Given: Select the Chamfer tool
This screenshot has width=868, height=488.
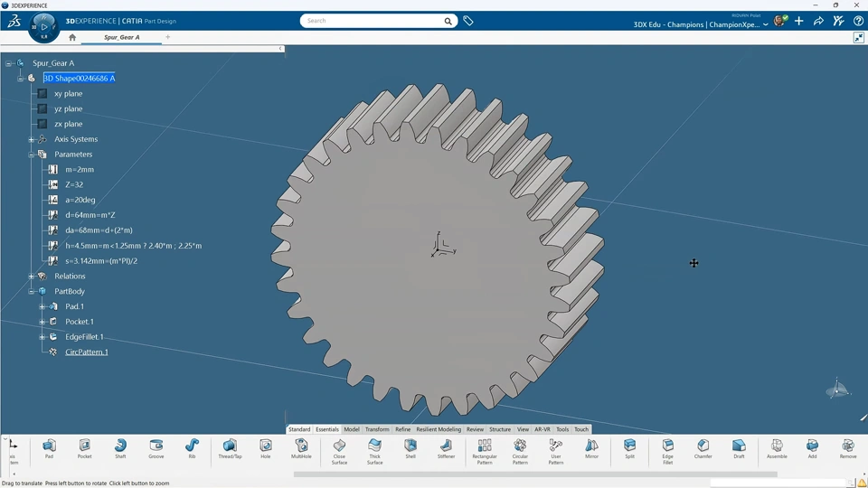Looking at the screenshot, I should [x=703, y=446].
